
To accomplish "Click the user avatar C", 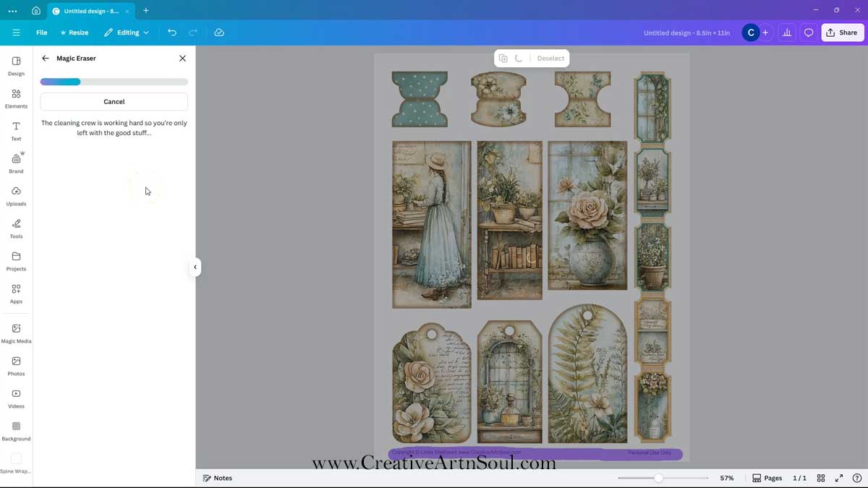I will 751,33.
